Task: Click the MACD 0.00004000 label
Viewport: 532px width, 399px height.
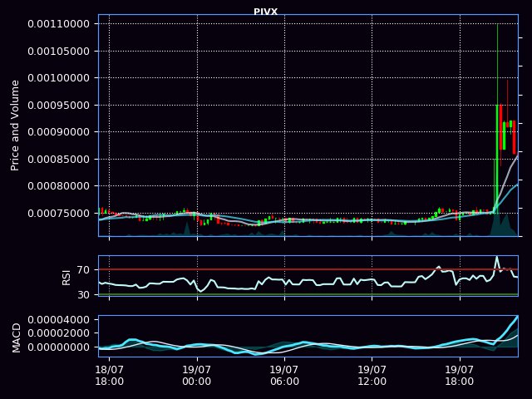Action: [59, 319]
